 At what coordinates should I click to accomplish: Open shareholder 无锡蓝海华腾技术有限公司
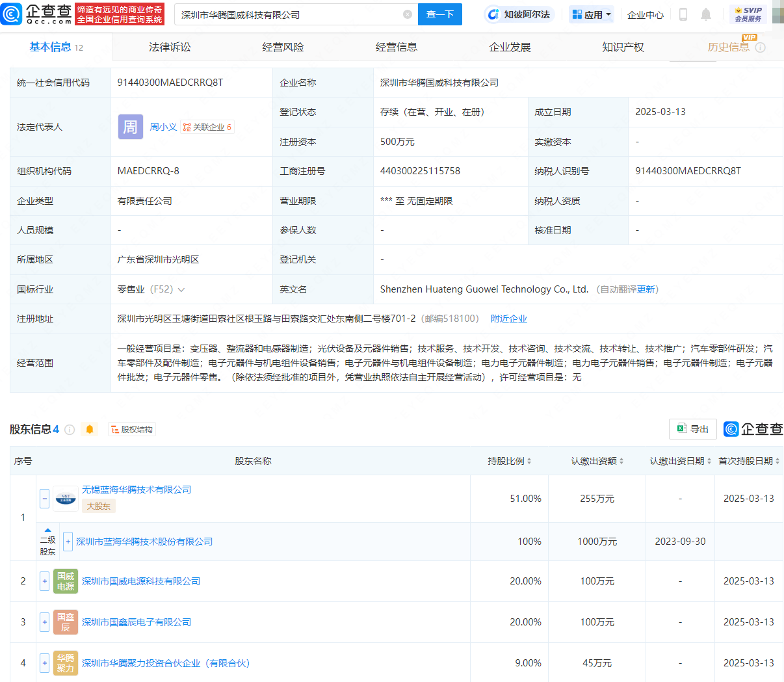[x=137, y=490]
